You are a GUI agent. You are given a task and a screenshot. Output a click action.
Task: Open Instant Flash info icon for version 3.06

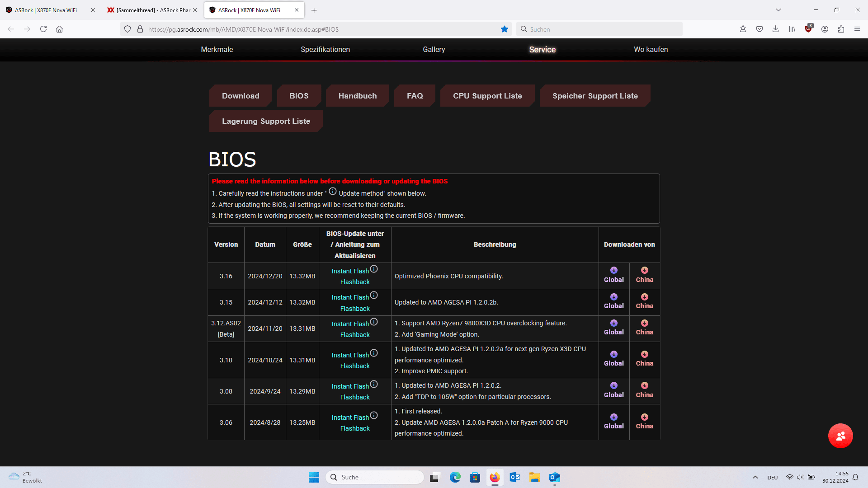click(374, 415)
